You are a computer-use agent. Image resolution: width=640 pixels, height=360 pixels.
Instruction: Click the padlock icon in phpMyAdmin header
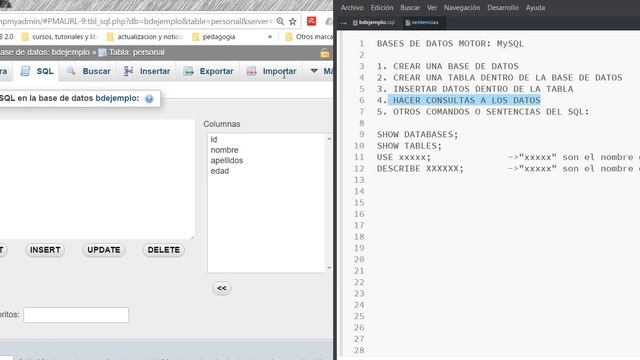coord(325,53)
